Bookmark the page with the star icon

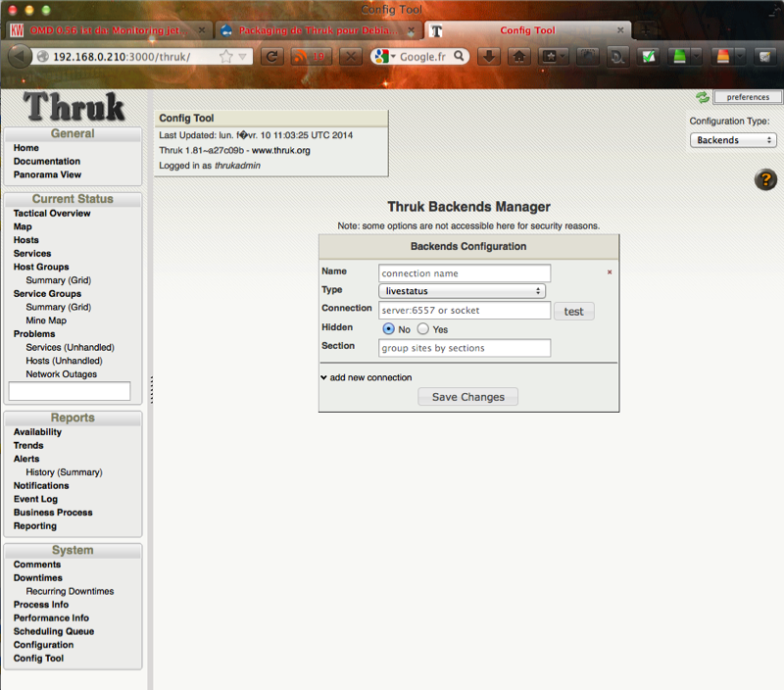pos(225,56)
